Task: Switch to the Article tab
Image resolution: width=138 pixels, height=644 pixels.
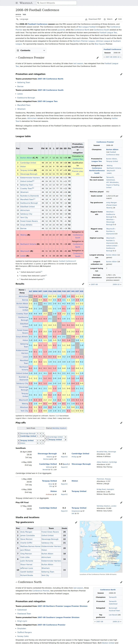Action: tap(18, 14)
